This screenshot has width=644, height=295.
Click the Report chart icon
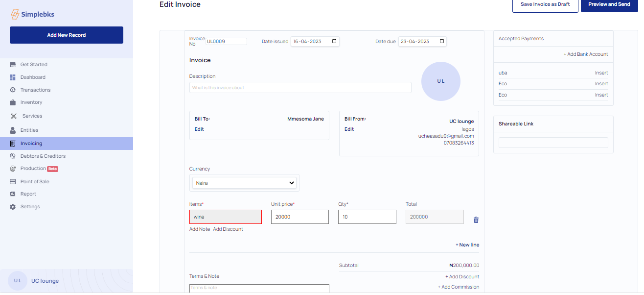tap(13, 194)
